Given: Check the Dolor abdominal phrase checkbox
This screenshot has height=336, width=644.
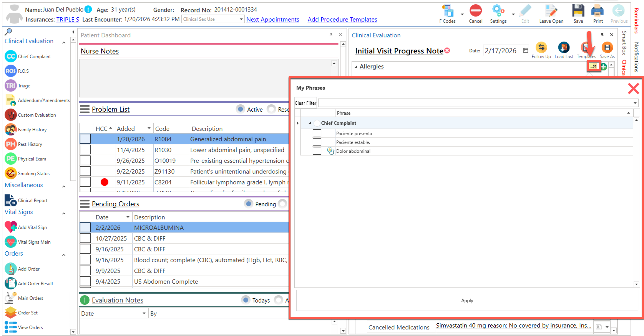Looking at the screenshot, I should click(317, 151).
